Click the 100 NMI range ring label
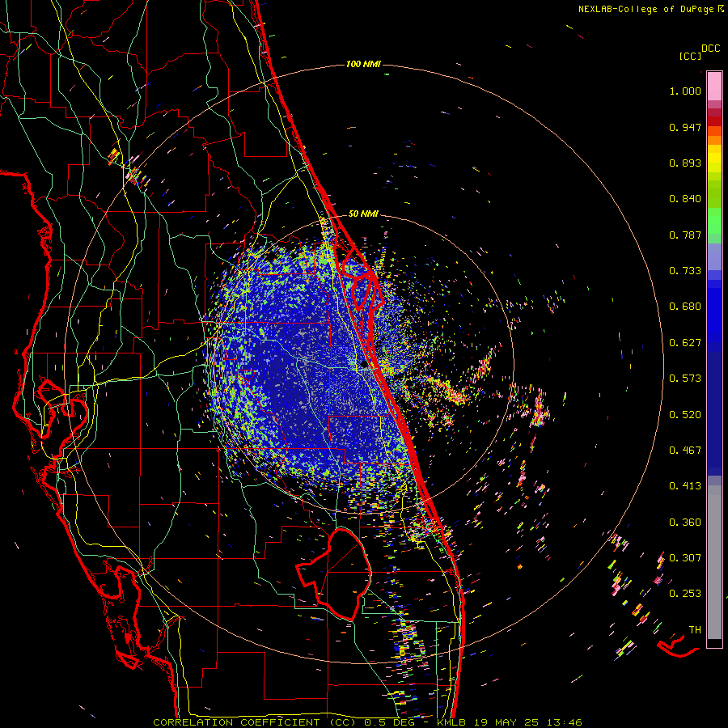 (363, 64)
